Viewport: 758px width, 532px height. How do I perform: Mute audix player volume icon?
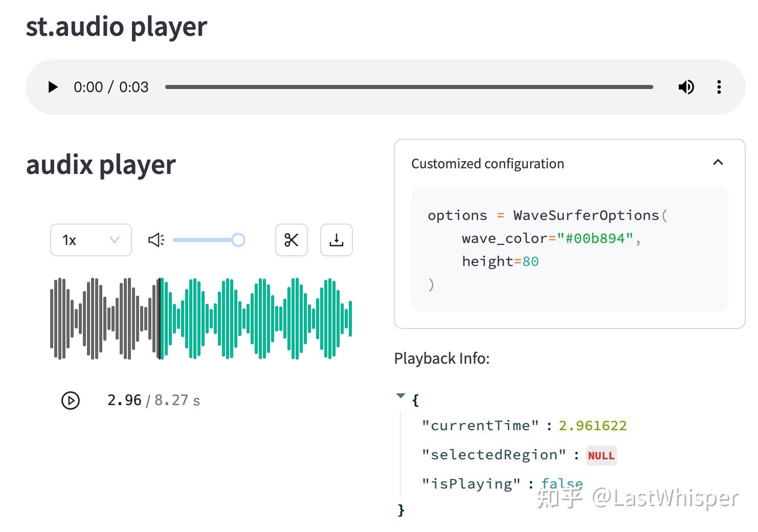point(156,240)
